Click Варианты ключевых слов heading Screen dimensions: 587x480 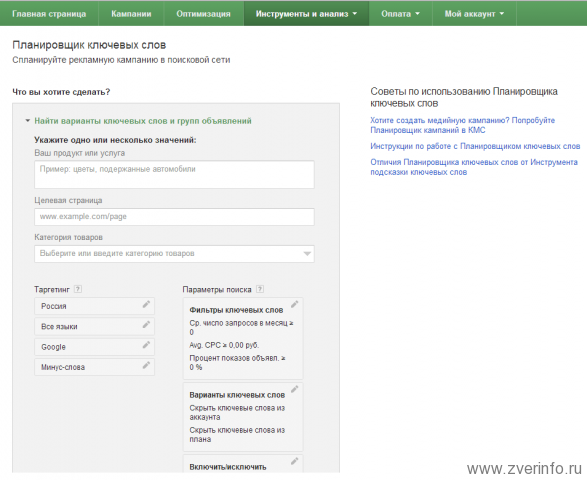point(237,395)
